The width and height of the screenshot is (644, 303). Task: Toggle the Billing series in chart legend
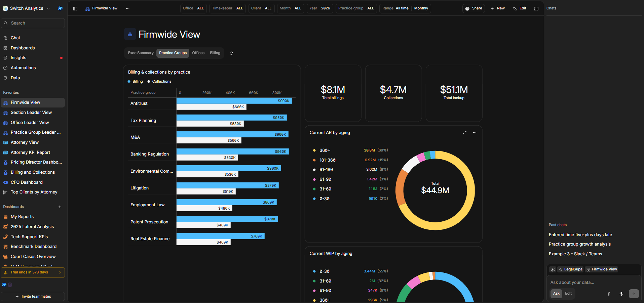pyautogui.click(x=135, y=82)
